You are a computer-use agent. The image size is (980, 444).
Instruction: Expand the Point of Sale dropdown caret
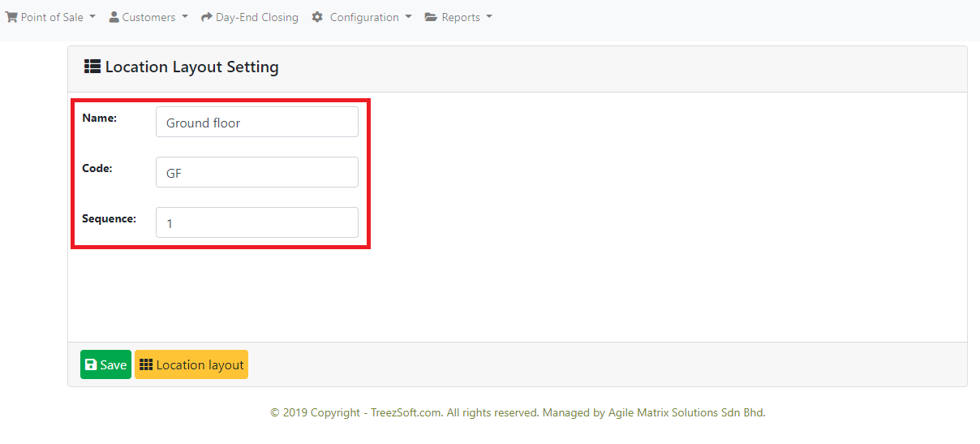(92, 17)
